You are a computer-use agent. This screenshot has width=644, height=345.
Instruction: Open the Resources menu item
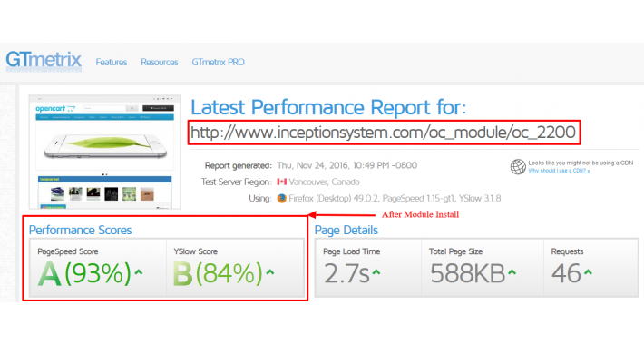160,62
